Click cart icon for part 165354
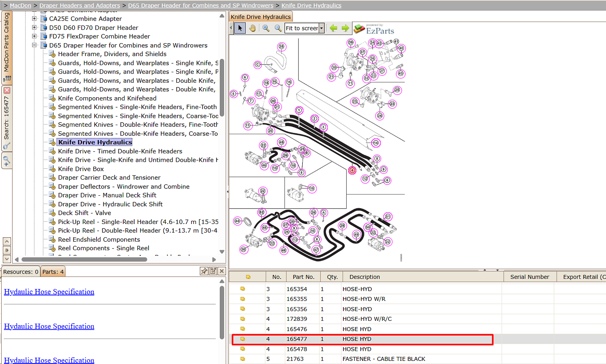The width and height of the screenshot is (606, 364). (243, 289)
